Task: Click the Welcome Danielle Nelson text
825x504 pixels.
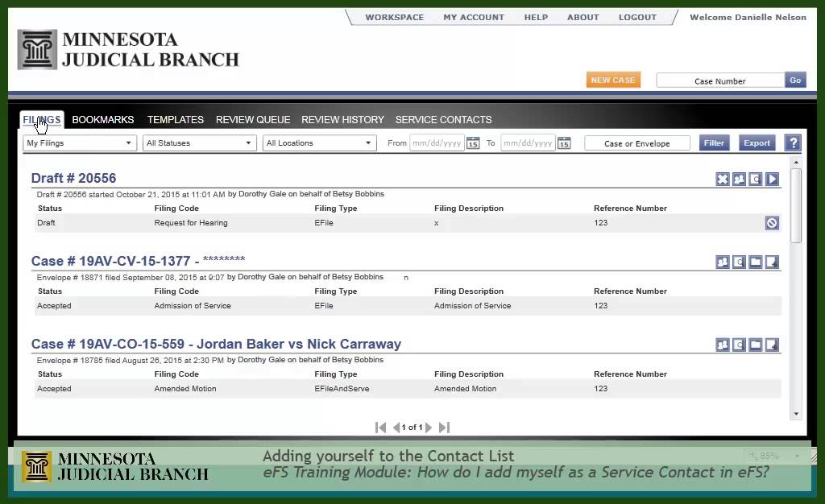Action: pos(748,18)
